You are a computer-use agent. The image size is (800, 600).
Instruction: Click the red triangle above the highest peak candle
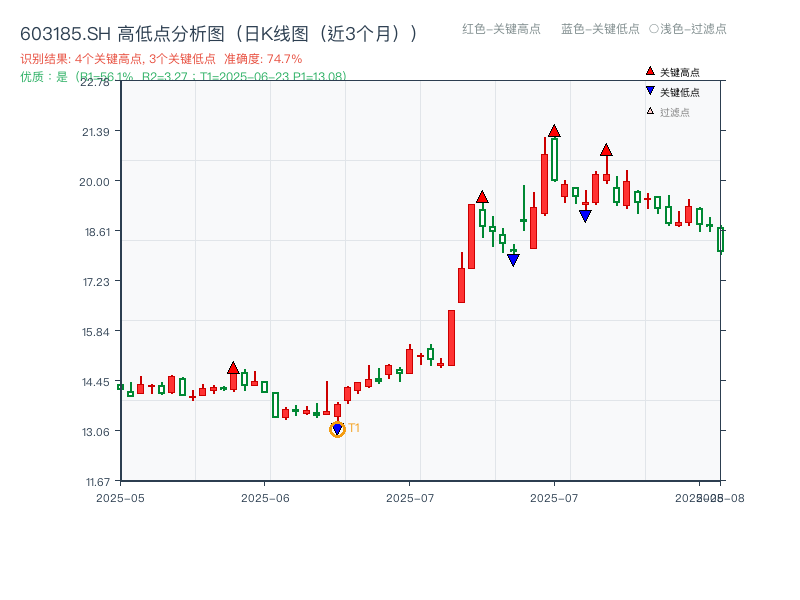point(554,129)
